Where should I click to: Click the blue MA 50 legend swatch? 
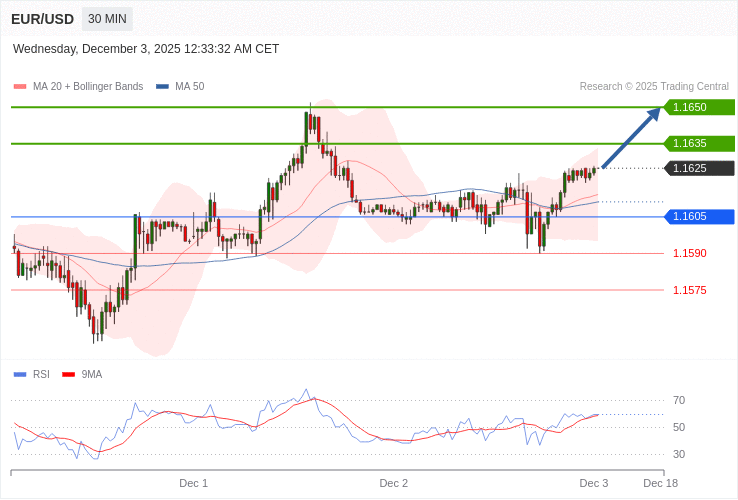click(162, 87)
